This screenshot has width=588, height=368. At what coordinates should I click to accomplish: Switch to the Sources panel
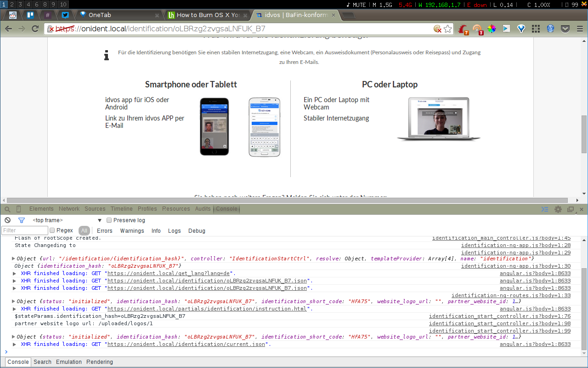point(95,209)
